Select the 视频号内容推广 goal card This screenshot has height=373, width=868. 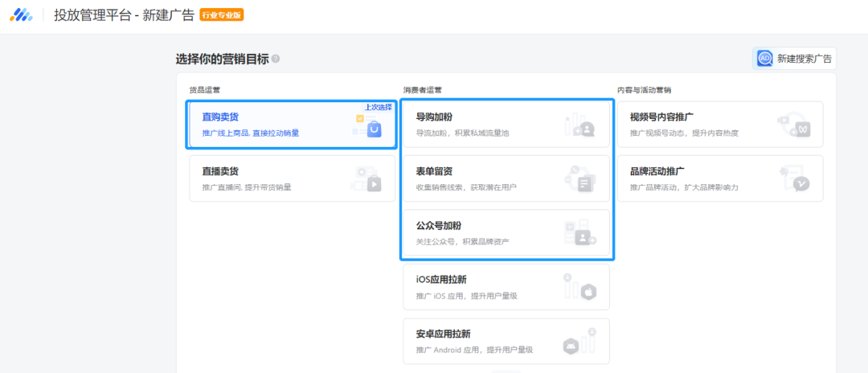click(x=720, y=125)
